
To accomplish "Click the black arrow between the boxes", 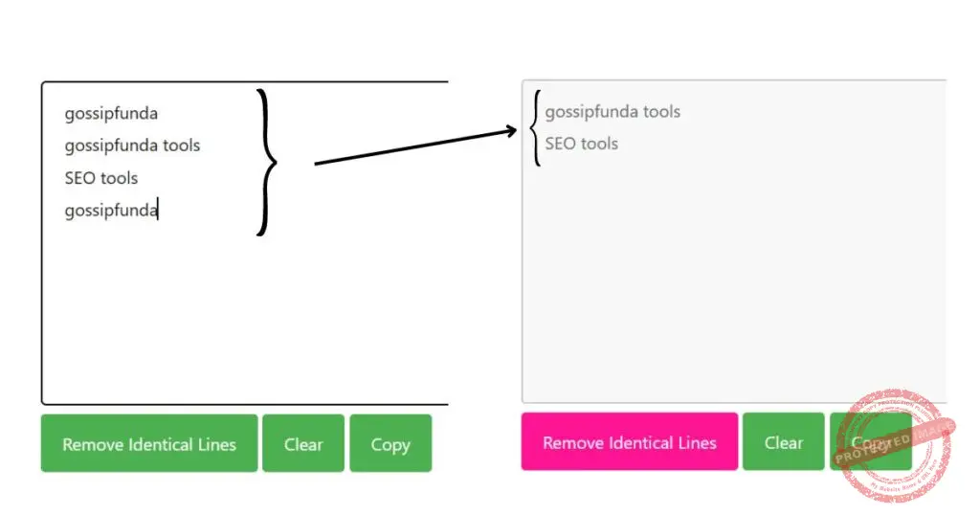I will click(x=412, y=147).
